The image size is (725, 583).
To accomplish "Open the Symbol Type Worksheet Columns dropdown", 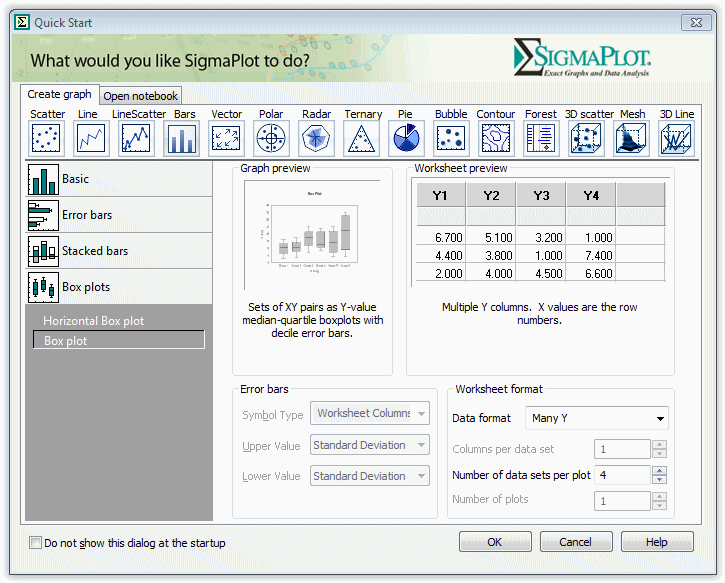I will pyautogui.click(x=370, y=413).
